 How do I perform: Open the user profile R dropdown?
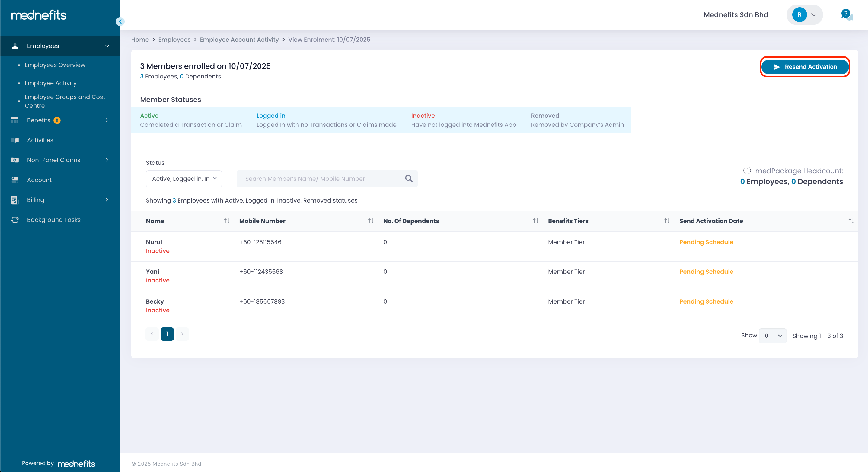coord(804,15)
